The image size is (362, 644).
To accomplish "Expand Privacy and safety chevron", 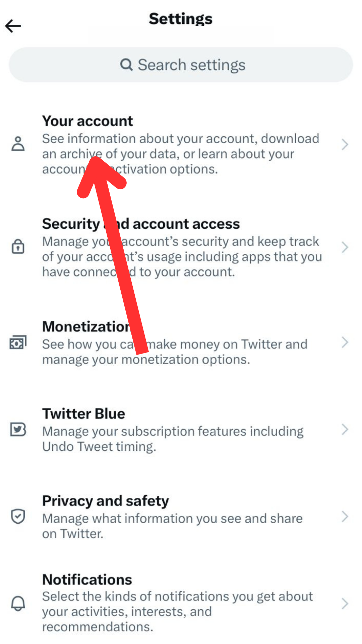I will click(345, 517).
